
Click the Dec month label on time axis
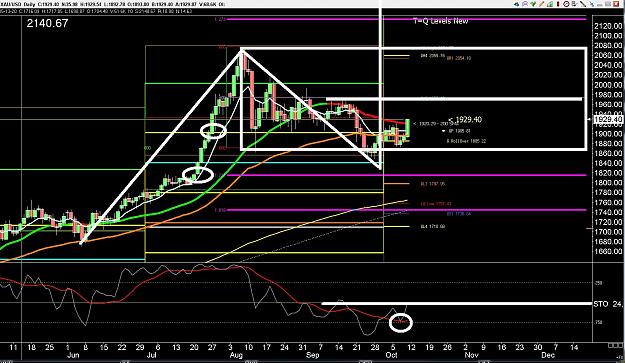coord(547,355)
